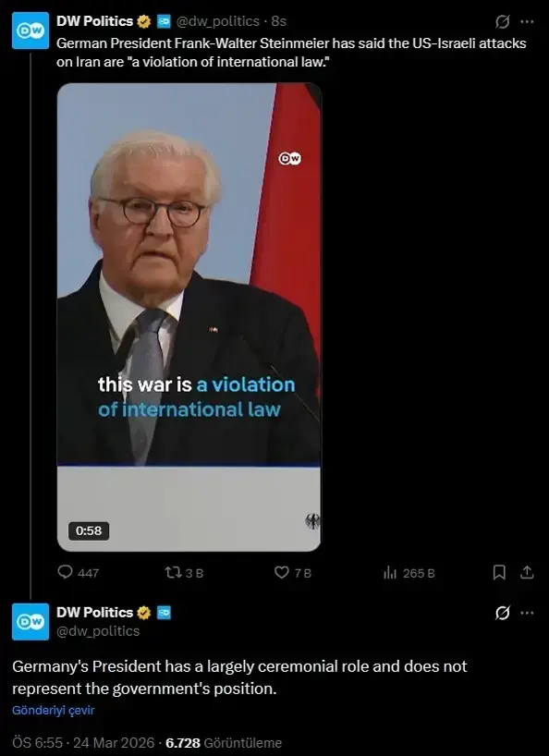The height and width of the screenshot is (756, 549).
Task: Repost the Steinmeier video tweet
Action: (x=184, y=573)
